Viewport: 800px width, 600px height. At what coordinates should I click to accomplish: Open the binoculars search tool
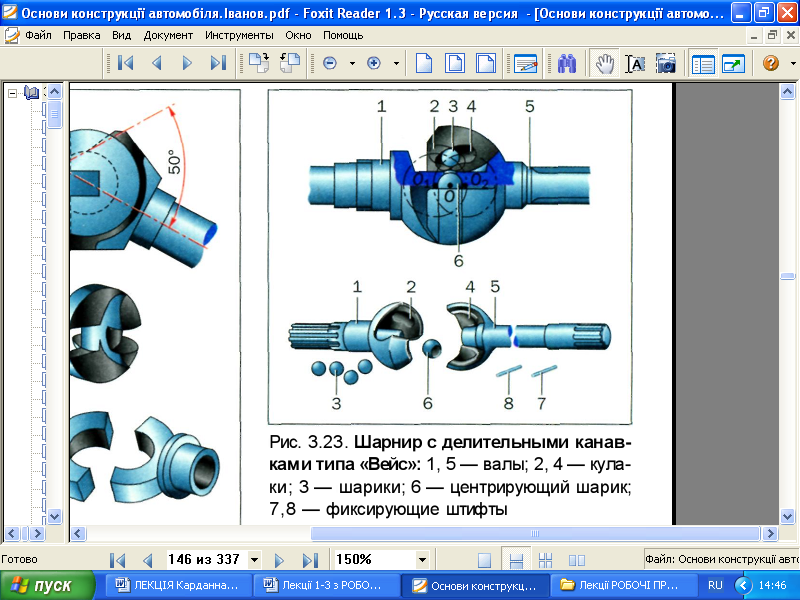coord(567,64)
